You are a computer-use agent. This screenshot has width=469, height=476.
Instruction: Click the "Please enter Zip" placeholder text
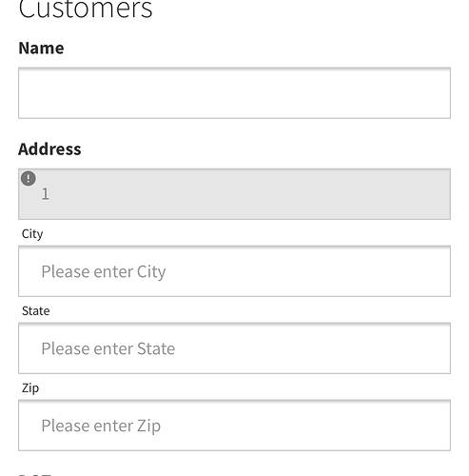[101, 426]
